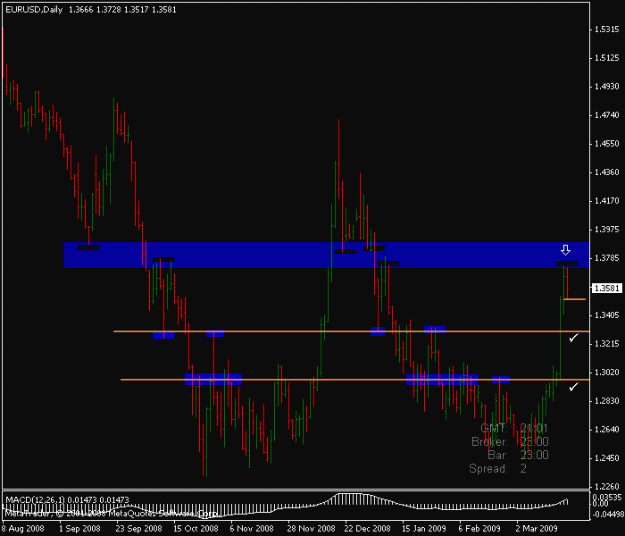
Task: Click the 1.5125 price axis label
Action: point(607,58)
